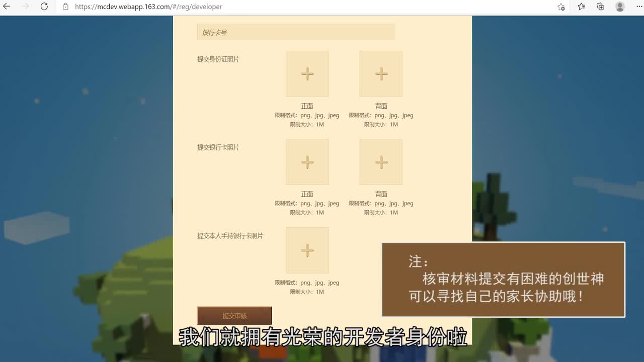
Task: View site information in the address bar
Action: [x=66, y=7]
